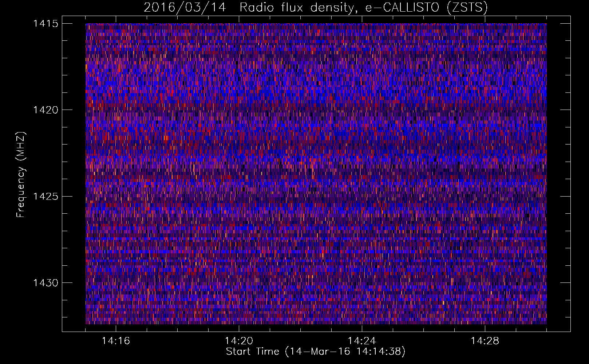The height and width of the screenshot is (364, 589).
Task: Click the 14:20 time tick label
Action: (x=239, y=341)
